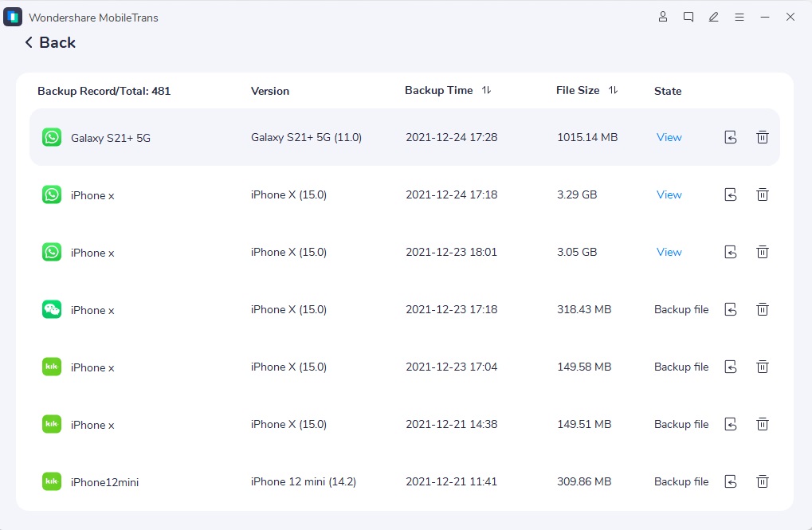Click the 2021-12-21 14:38 backup time

point(452,424)
